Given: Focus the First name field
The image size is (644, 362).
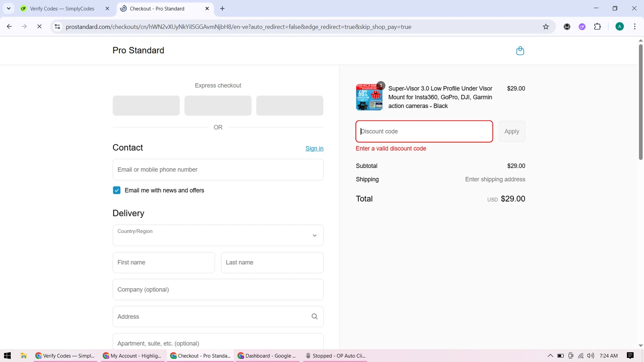Looking at the screenshot, I should coord(164,262).
